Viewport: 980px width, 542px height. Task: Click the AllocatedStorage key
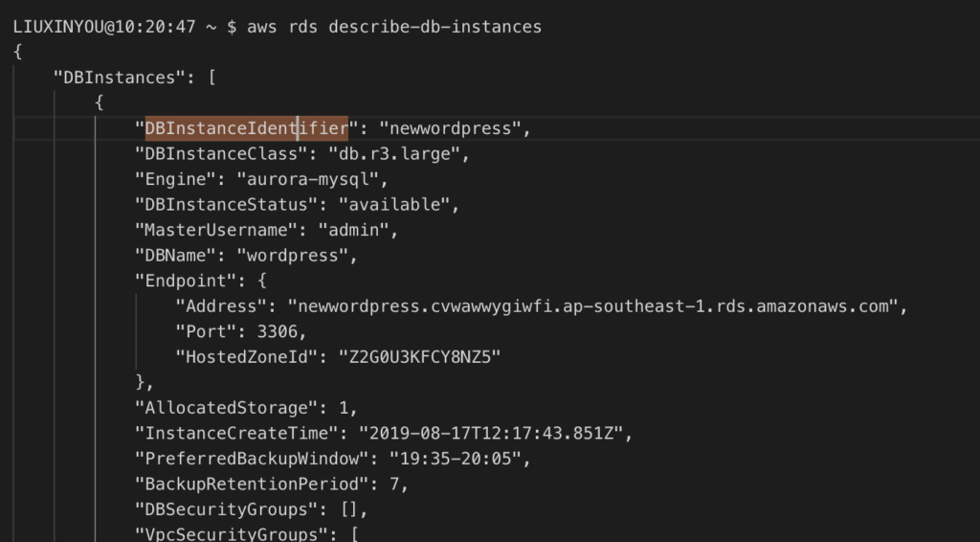[226, 408]
